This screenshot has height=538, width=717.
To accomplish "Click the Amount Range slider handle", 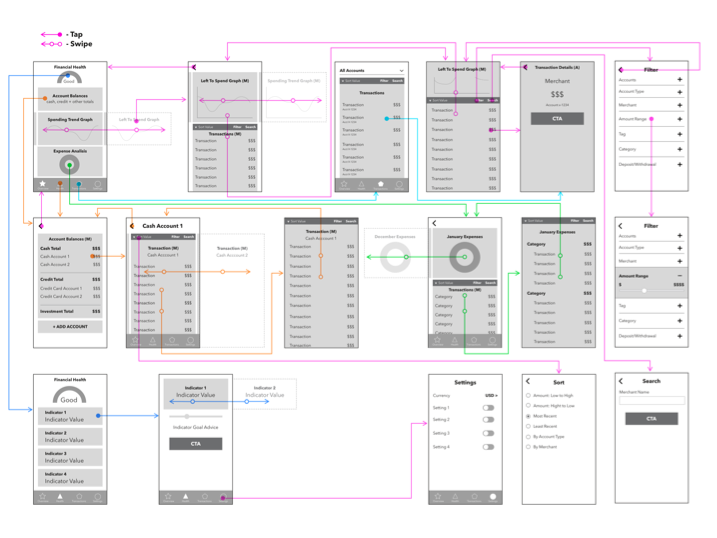I will pos(644,291).
